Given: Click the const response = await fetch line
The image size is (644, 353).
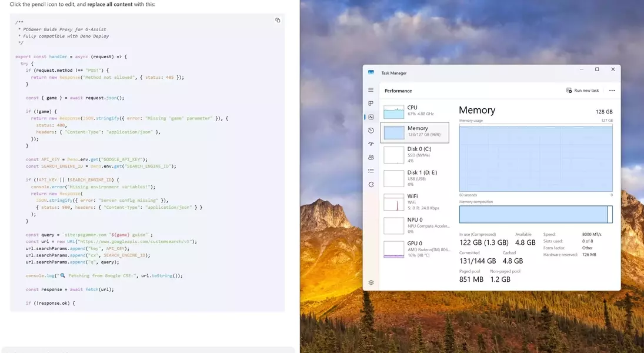Looking at the screenshot, I should (x=70, y=289).
